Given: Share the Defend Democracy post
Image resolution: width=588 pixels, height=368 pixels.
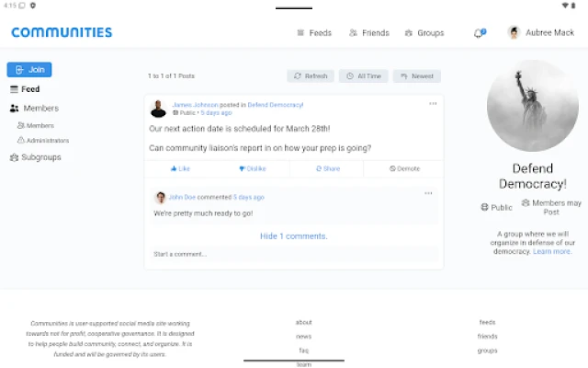Looking at the screenshot, I should click(x=327, y=169).
